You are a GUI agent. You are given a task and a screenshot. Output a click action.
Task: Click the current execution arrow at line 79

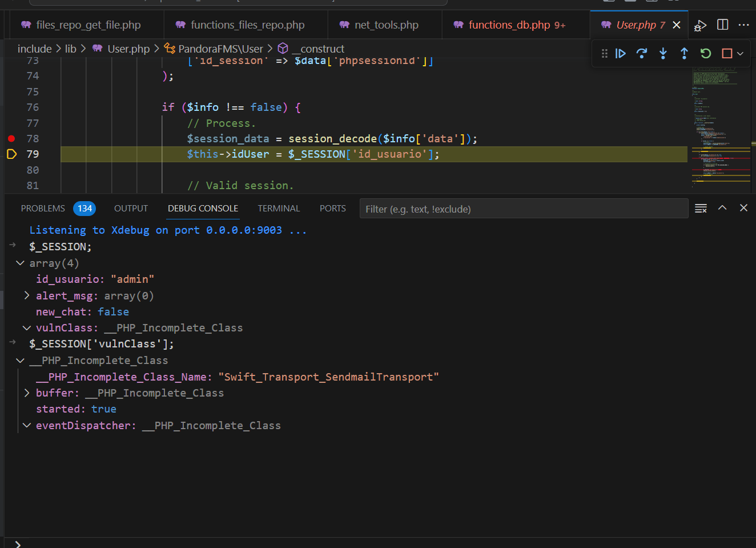(11, 154)
